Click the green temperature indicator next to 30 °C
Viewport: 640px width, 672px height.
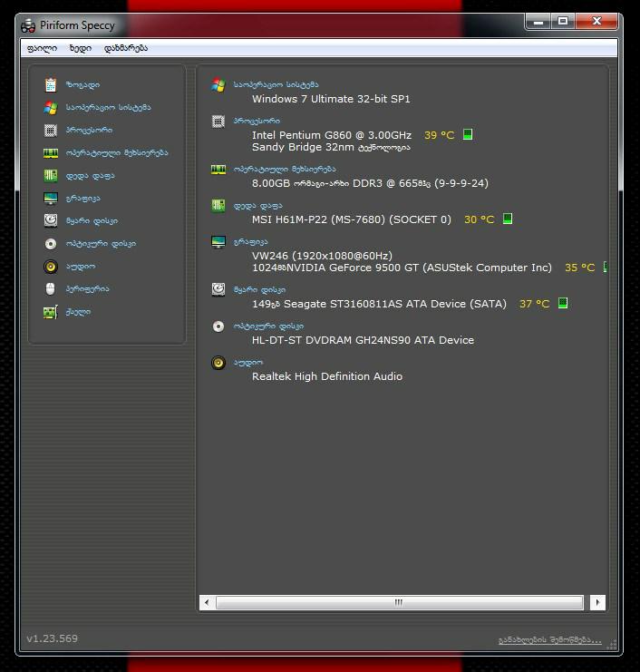(508, 219)
